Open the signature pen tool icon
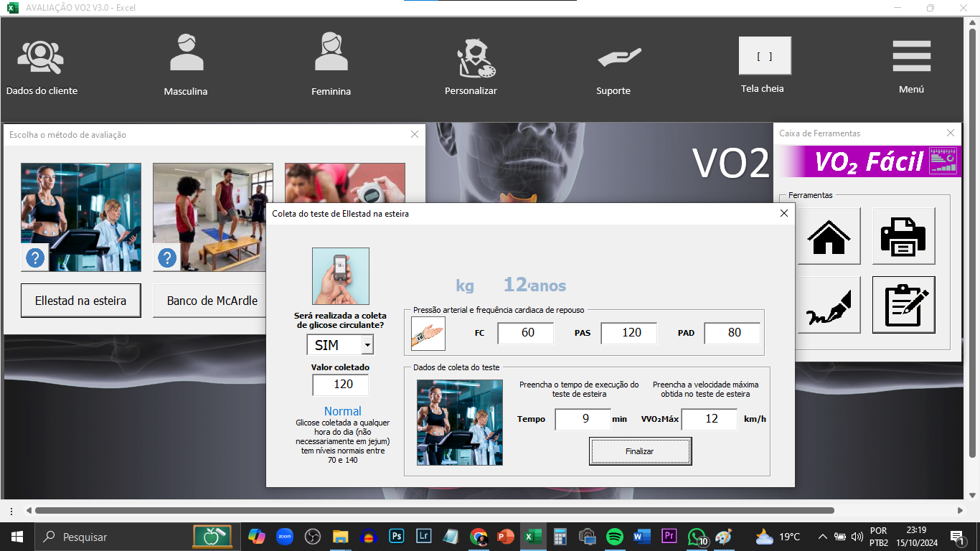This screenshot has width=980, height=551. [829, 305]
